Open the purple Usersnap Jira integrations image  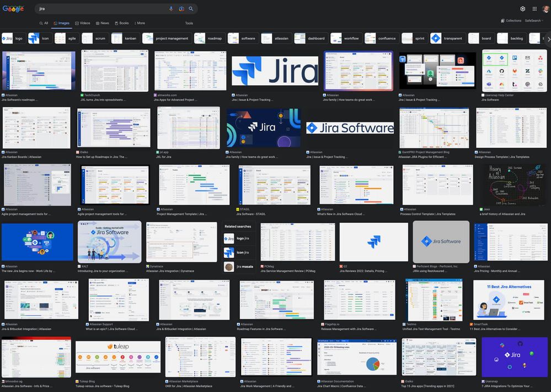(515, 357)
